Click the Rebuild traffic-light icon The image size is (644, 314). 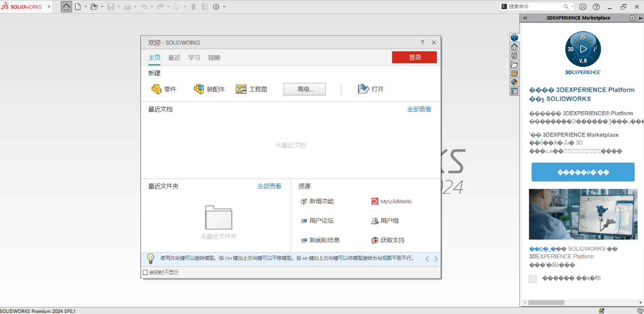pos(193,7)
